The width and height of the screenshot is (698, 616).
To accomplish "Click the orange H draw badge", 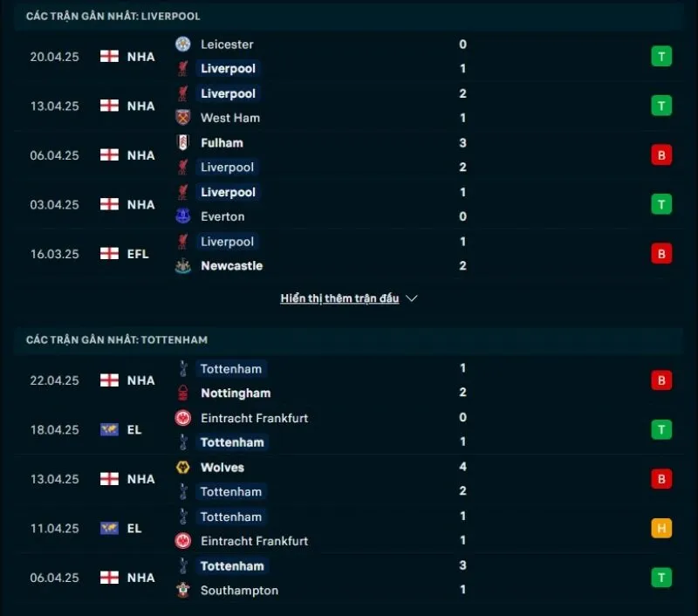I will pyautogui.click(x=660, y=528).
